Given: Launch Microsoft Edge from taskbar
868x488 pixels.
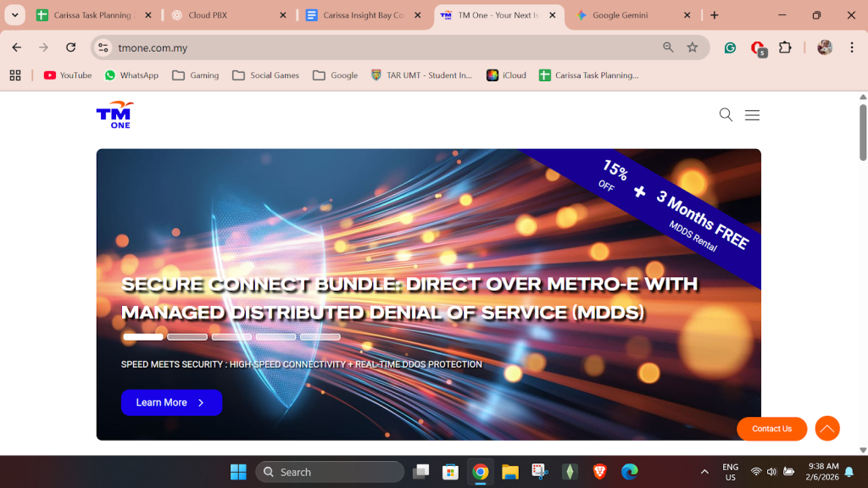Looking at the screenshot, I should click(630, 472).
